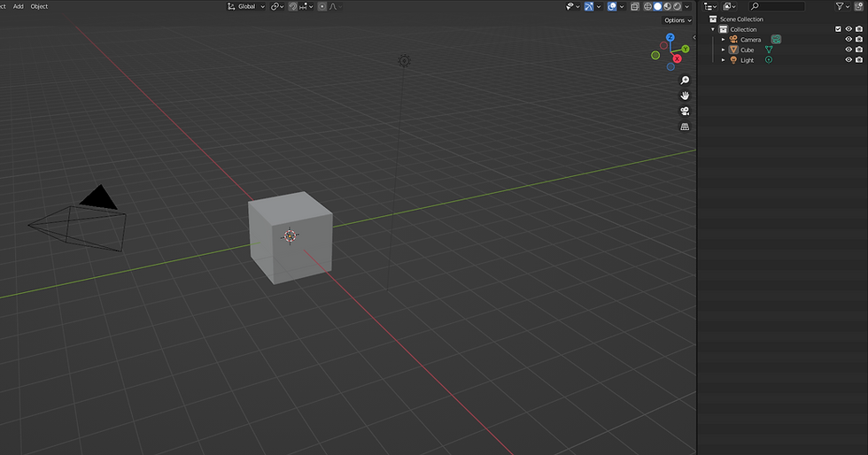Screen dimensions: 868x455
Task: Open the Global transform orientation dropdown
Action: pyautogui.click(x=246, y=7)
